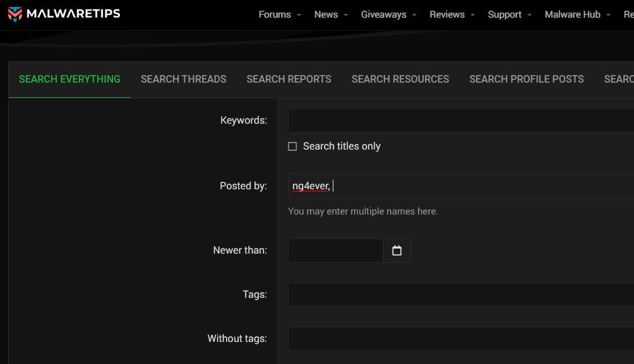Click the 'Keywords:' label
The height and width of the screenshot is (364, 634).
point(243,120)
